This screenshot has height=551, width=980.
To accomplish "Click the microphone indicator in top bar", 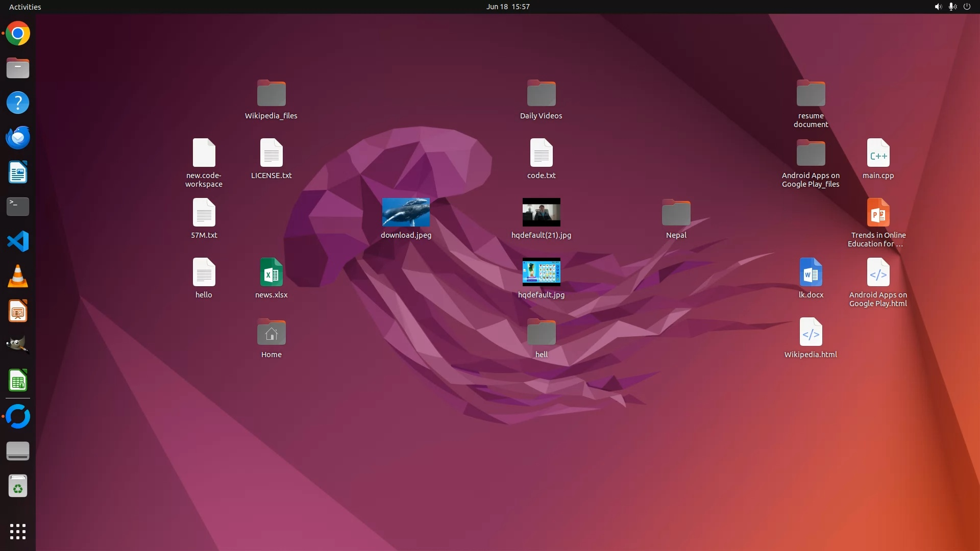I will tap(952, 7).
